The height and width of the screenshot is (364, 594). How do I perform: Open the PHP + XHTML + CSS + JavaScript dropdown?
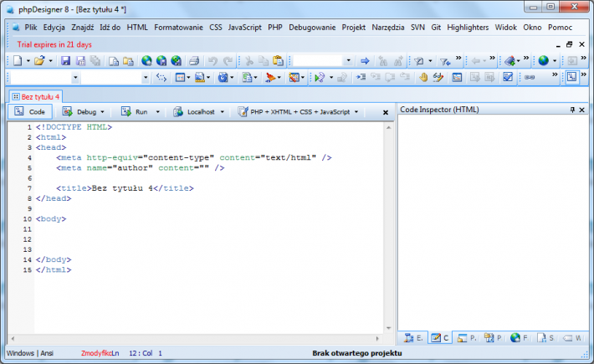[356, 112]
